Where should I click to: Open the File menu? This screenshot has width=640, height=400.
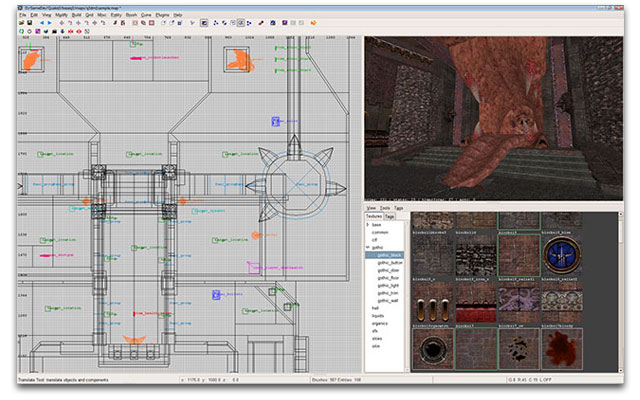(x=23, y=15)
